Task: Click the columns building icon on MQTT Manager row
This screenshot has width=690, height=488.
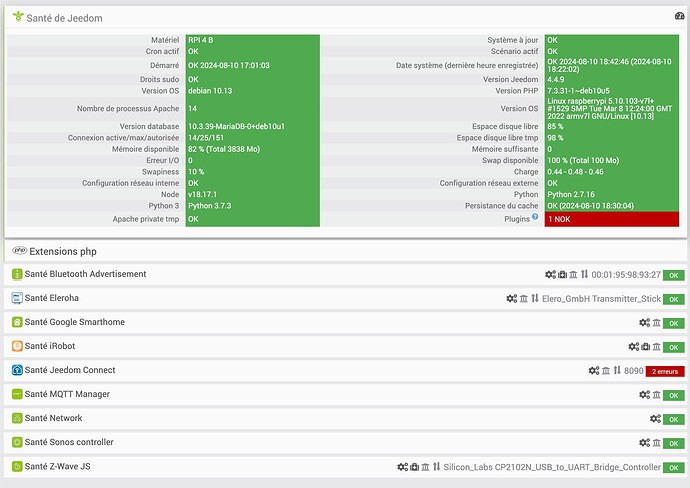Action: click(657, 395)
